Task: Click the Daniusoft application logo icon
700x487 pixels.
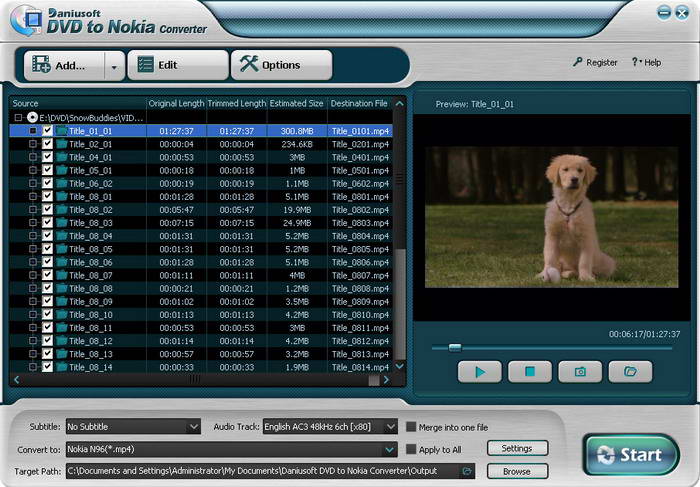Action: [x=26, y=21]
